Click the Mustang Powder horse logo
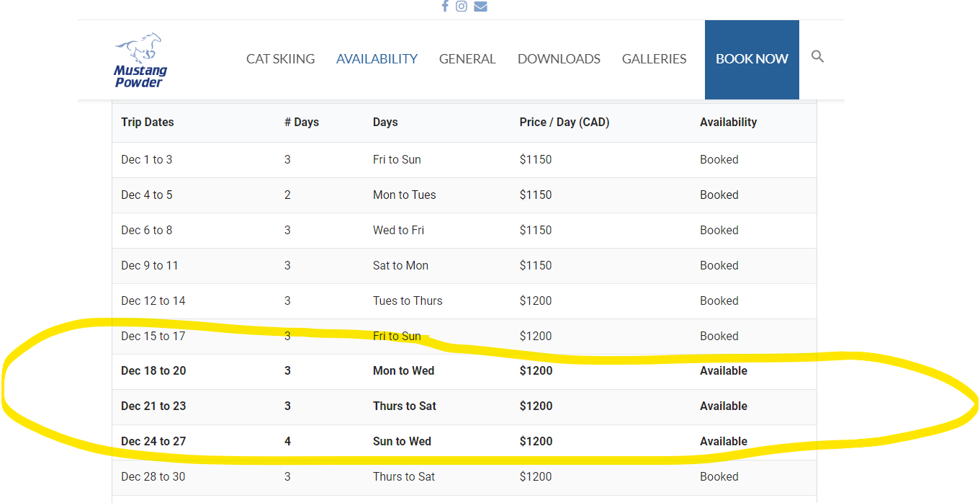This screenshot has height=503, width=980. pyautogui.click(x=140, y=60)
